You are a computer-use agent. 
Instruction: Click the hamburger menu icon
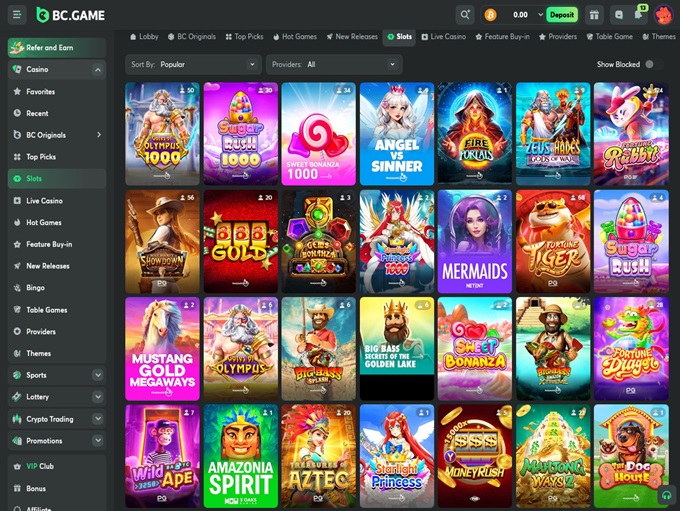[x=16, y=15]
